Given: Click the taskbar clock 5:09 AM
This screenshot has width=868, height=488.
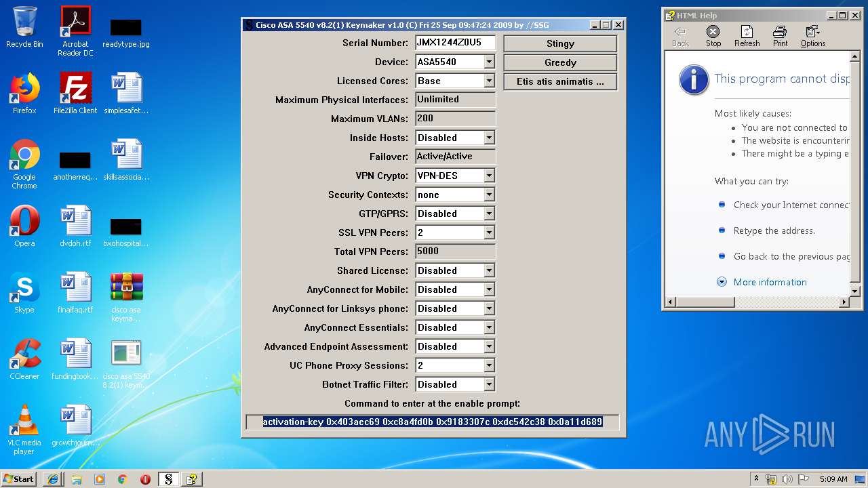Looking at the screenshot, I should tap(833, 479).
